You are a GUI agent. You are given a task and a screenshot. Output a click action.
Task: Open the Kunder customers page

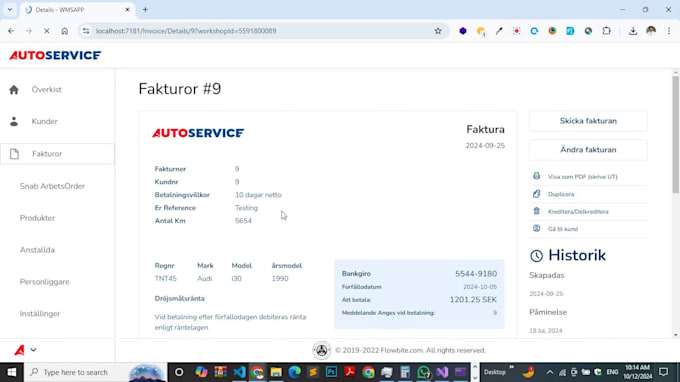(x=44, y=121)
